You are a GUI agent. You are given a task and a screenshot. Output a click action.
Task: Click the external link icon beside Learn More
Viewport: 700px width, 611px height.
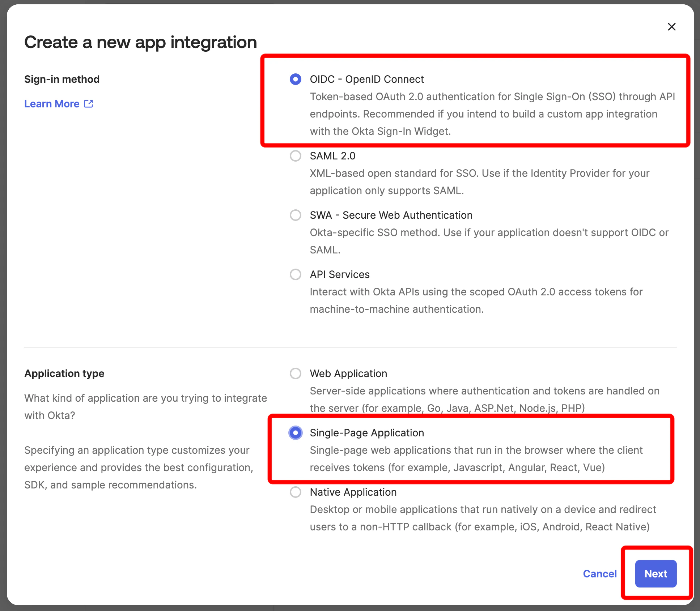pyautogui.click(x=89, y=104)
